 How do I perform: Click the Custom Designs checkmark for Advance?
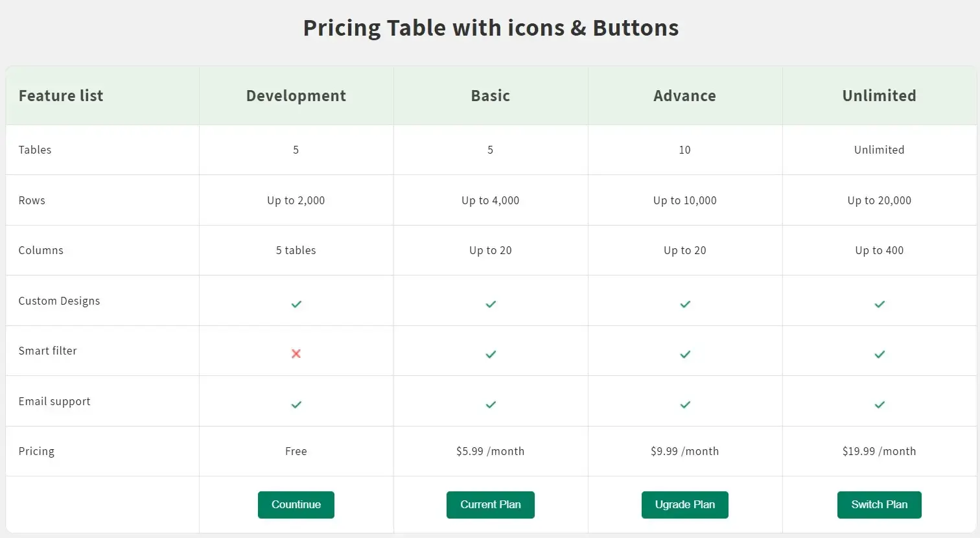click(x=685, y=304)
